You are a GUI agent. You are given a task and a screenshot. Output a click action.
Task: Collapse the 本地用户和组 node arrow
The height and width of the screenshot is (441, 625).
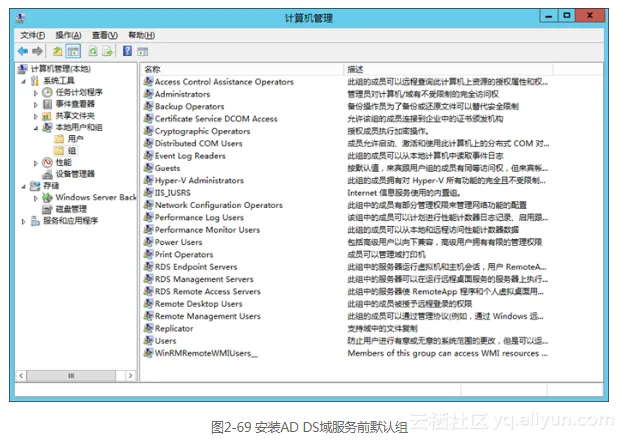coord(35,128)
